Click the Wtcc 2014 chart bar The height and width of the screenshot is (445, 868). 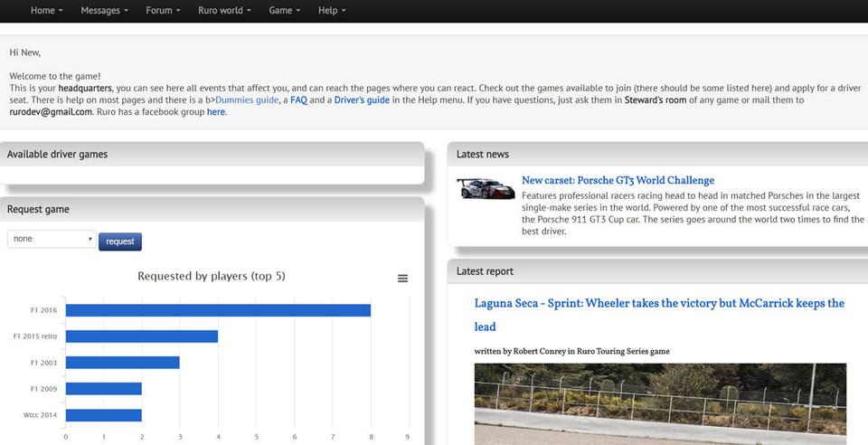tap(103, 415)
